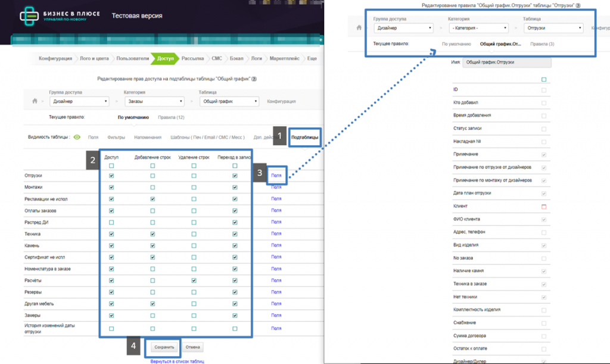Viewport: 610px width, 364px height.
Task: Click the home icon in right panel
Action: coord(359,27)
